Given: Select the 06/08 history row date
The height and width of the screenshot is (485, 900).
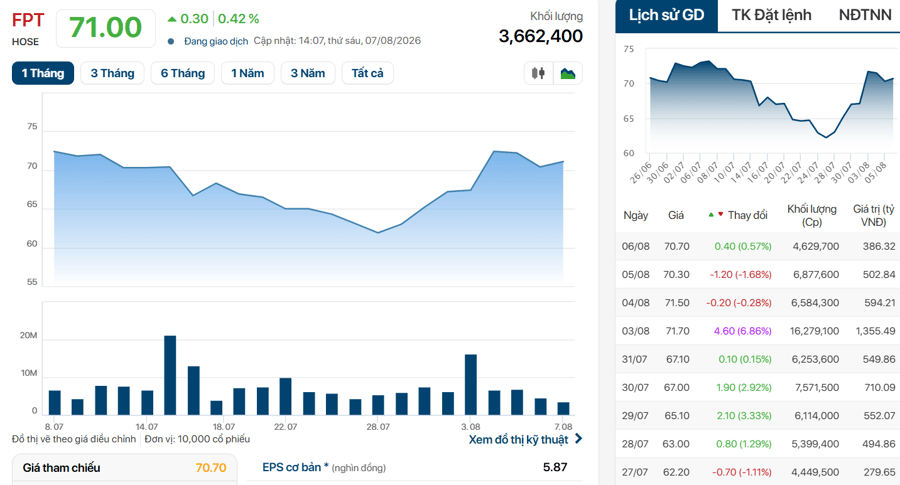Looking at the screenshot, I should [x=635, y=246].
